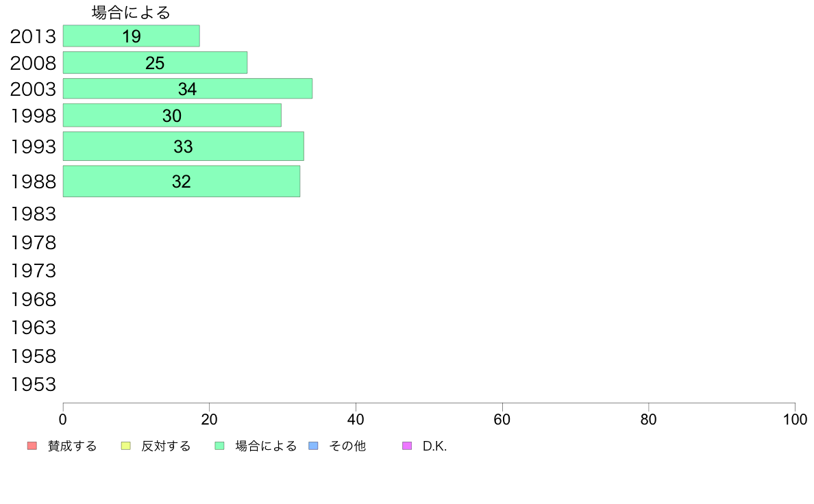Click the 100 tick on x-axis
This screenshot has width=814, height=504.
coord(795,419)
